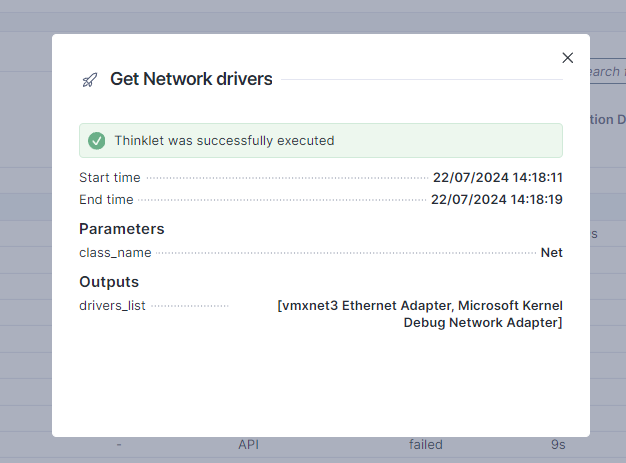Click the green success checkmark icon
The image size is (626, 463).
pos(97,141)
